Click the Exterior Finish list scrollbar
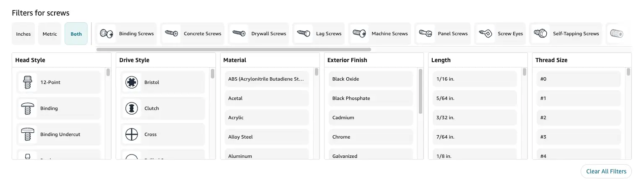Image resolution: width=644 pixels, height=186 pixels. pyautogui.click(x=421, y=92)
